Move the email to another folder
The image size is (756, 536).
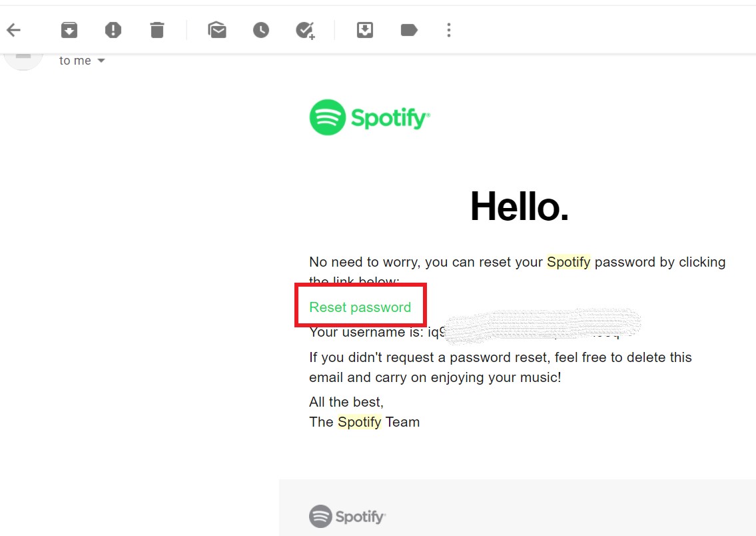[364, 29]
